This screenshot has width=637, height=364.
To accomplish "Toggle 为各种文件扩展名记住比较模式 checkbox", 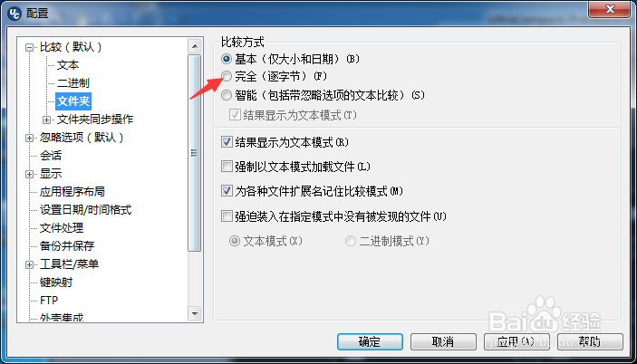I will click(x=227, y=191).
